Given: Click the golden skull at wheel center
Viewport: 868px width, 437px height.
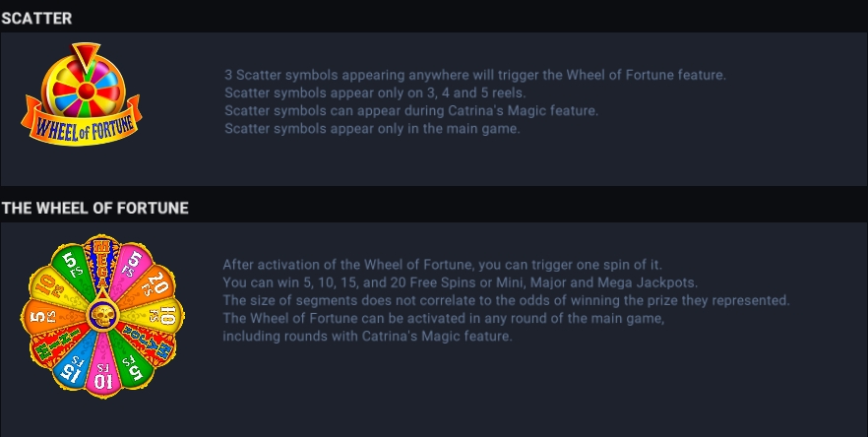Looking at the screenshot, I should (103, 316).
